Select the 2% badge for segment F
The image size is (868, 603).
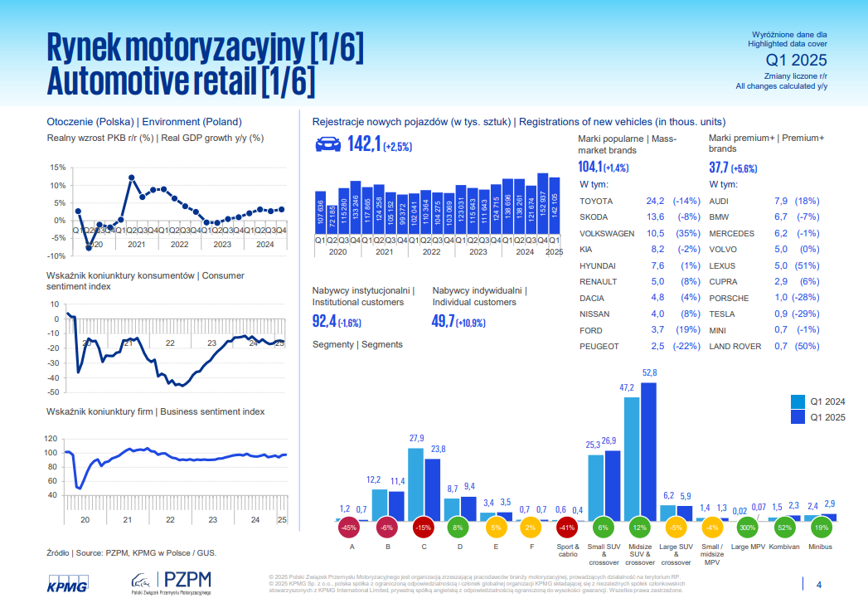[x=531, y=528]
